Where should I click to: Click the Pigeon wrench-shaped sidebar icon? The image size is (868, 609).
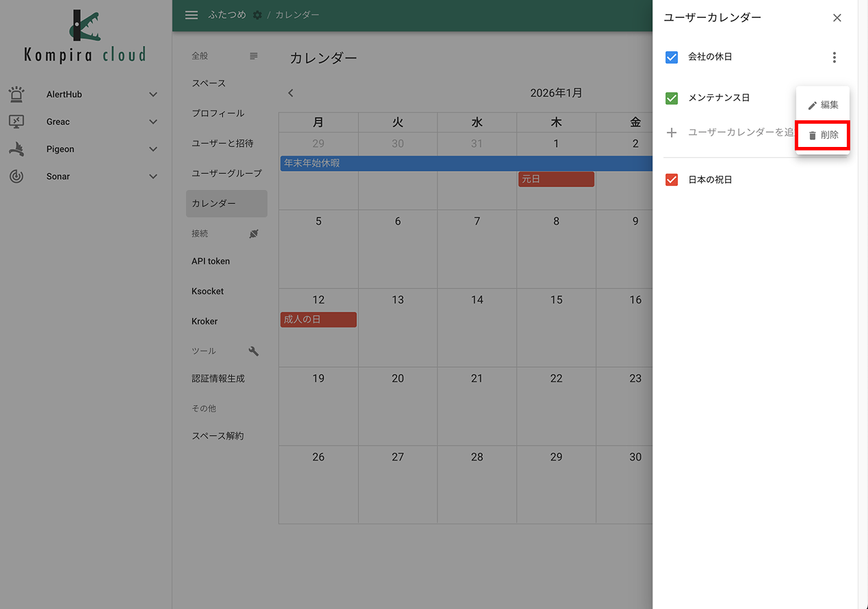16,148
